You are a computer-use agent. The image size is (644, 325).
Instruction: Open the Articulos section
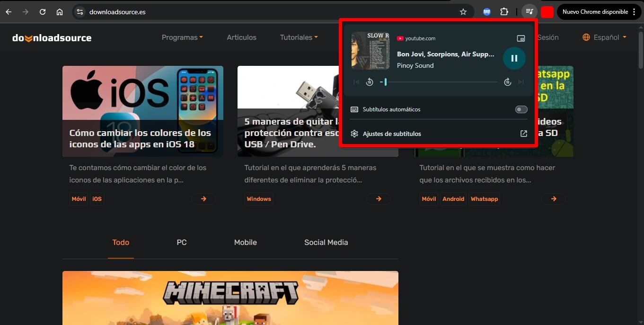click(241, 37)
